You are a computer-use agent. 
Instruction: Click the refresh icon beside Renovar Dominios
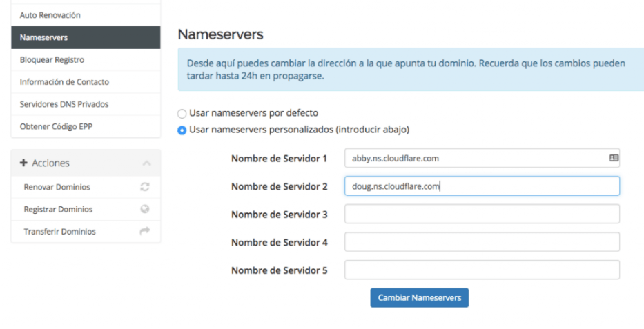click(x=144, y=187)
